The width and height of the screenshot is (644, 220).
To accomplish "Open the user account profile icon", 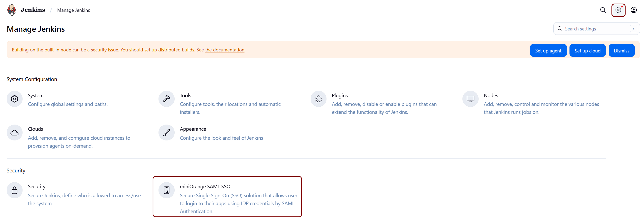I will click(634, 10).
